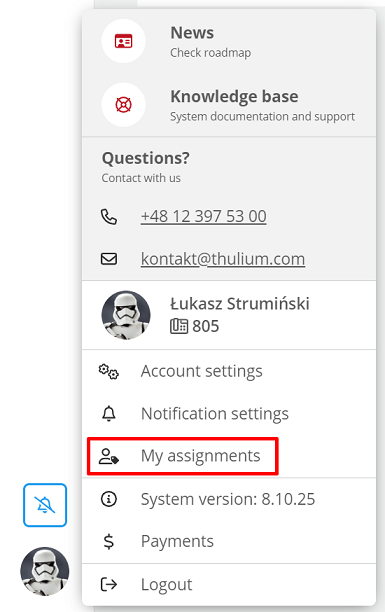The height and width of the screenshot is (612, 385).
Task: Click the phone handset icon
Action: click(x=109, y=217)
